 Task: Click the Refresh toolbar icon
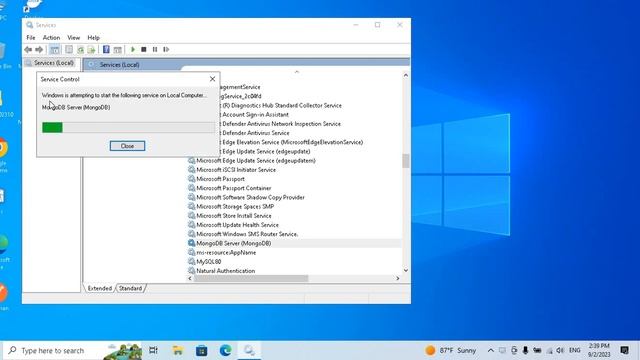coord(80,49)
